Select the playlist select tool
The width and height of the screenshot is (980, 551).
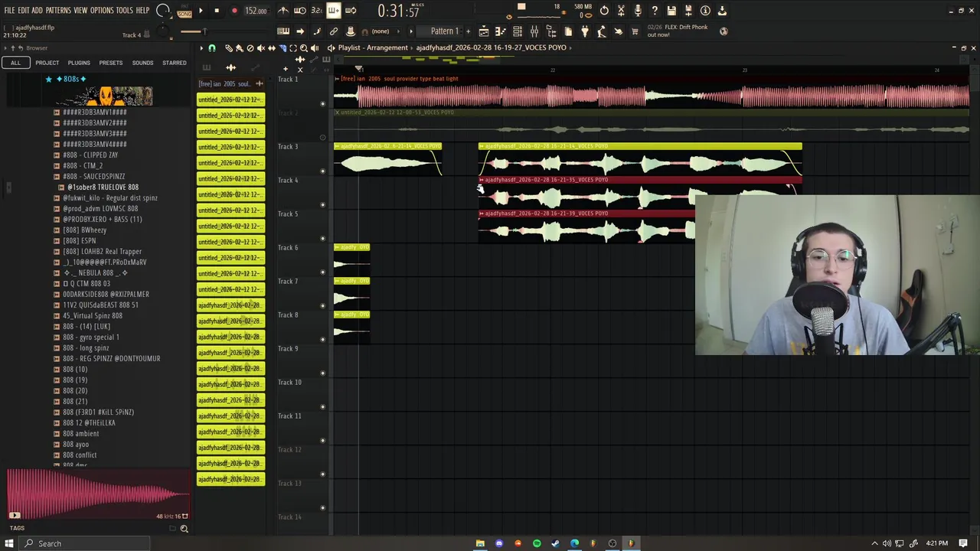(293, 48)
